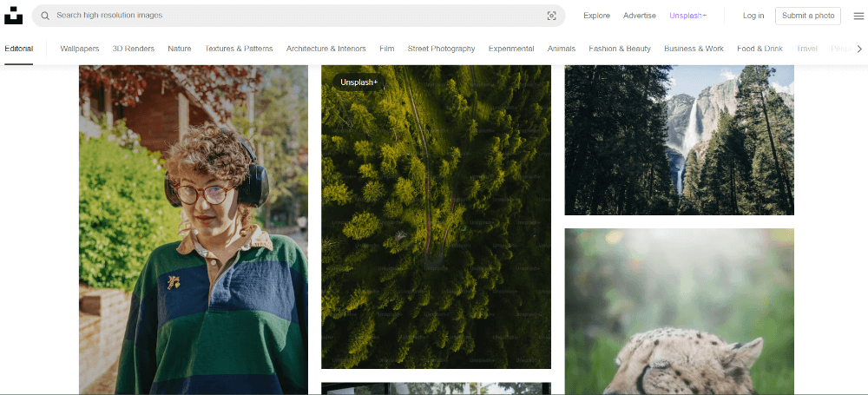Switch to 3D Renders category
The image size is (868, 395).
pos(134,49)
